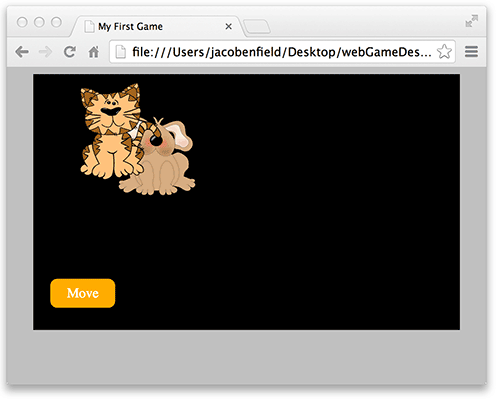
Task: Click the red window close button
Action: click(x=22, y=22)
